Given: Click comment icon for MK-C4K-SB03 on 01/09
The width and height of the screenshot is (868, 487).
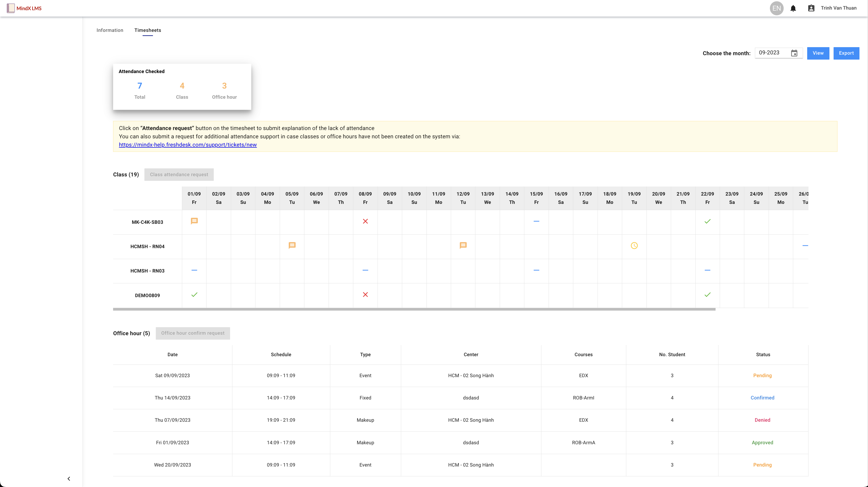Looking at the screenshot, I should click(x=194, y=221).
